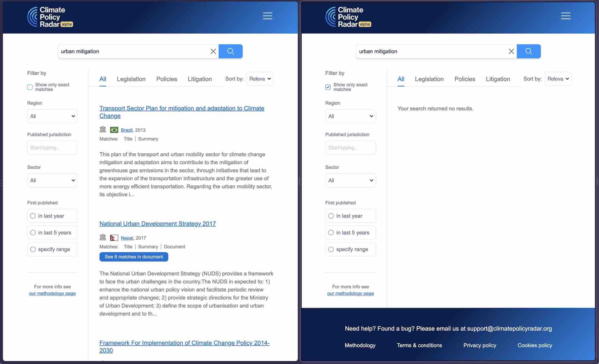
Task: Expand Sector dropdown in right window
Action: click(x=350, y=180)
